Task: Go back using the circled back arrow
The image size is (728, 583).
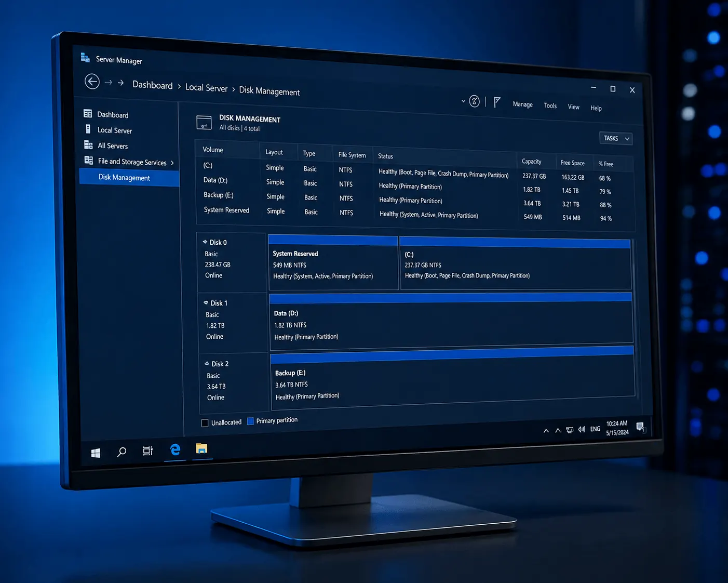Action: [x=92, y=82]
